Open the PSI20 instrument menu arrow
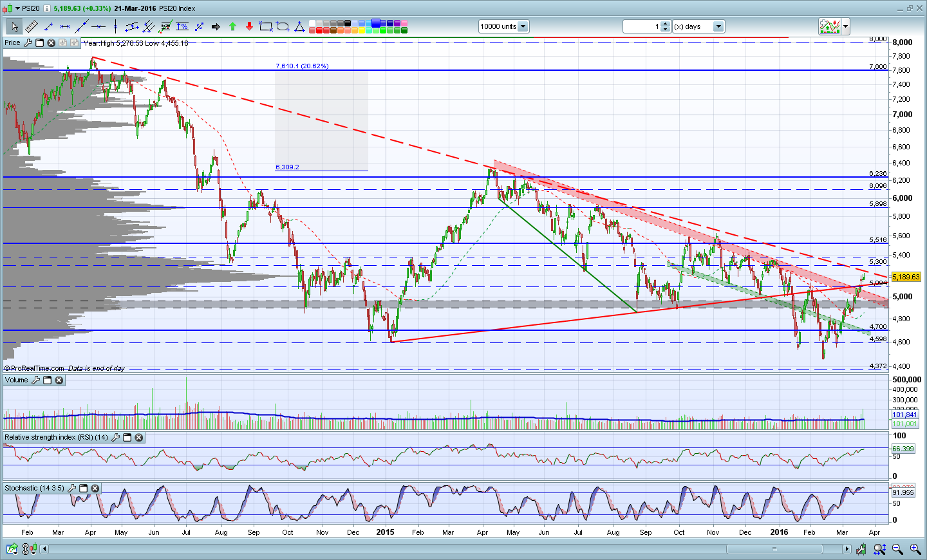 tap(17, 8)
